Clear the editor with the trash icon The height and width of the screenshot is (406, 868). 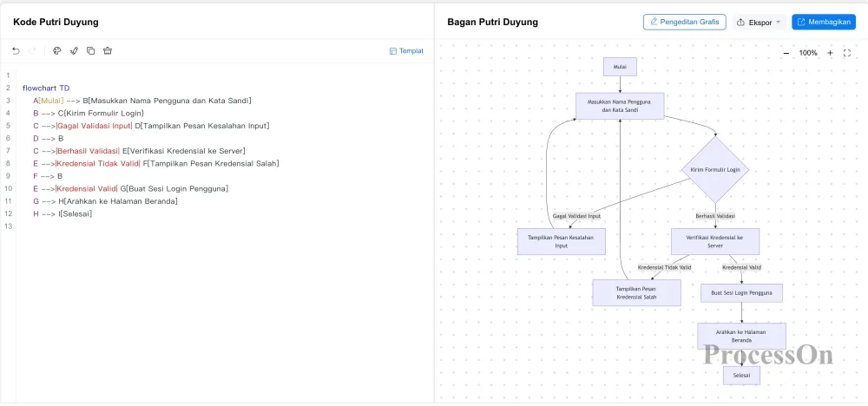point(108,51)
